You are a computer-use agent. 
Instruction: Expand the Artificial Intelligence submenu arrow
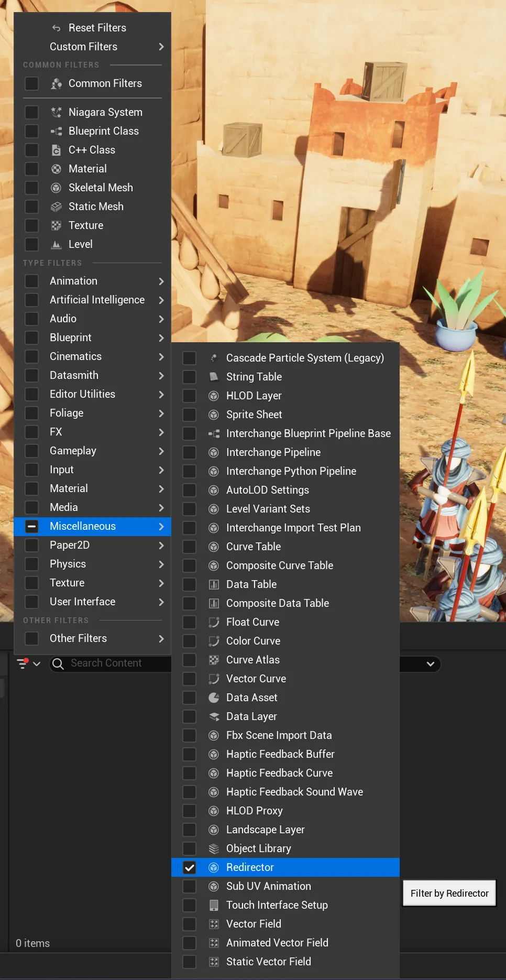point(161,300)
